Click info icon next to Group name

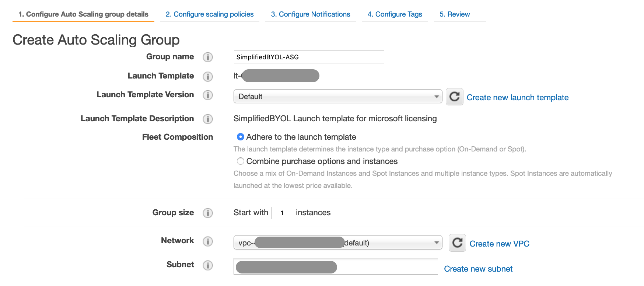coord(208,57)
